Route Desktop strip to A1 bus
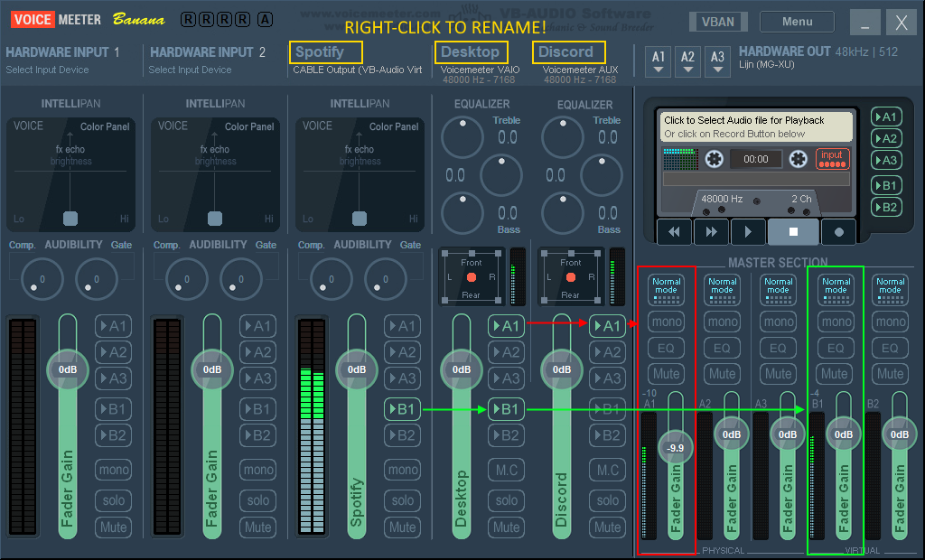The image size is (925, 560). click(506, 326)
